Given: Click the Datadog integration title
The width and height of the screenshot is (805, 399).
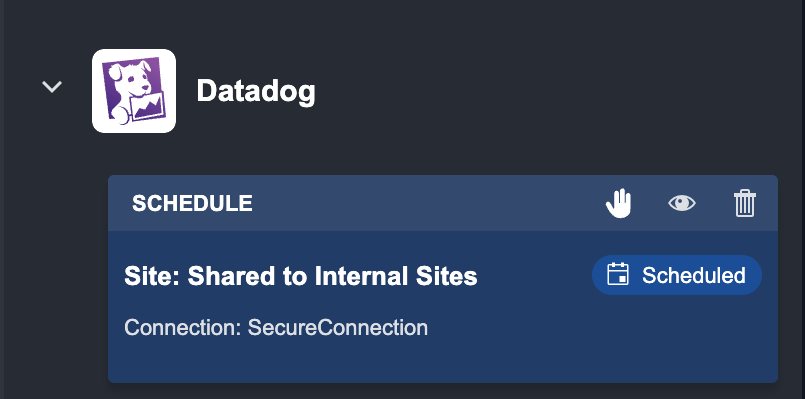Looking at the screenshot, I should pos(256,91).
